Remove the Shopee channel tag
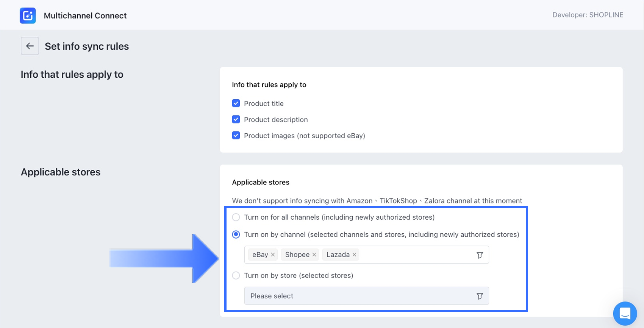The height and width of the screenshot is (328, 644). point(314,255)
